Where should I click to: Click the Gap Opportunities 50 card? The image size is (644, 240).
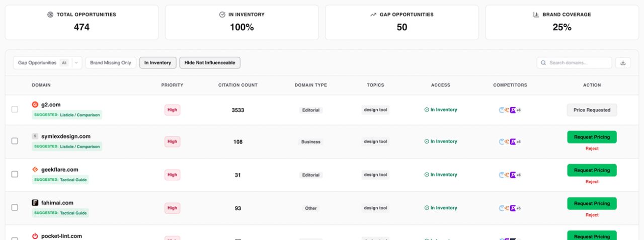[x=402, y=23]
